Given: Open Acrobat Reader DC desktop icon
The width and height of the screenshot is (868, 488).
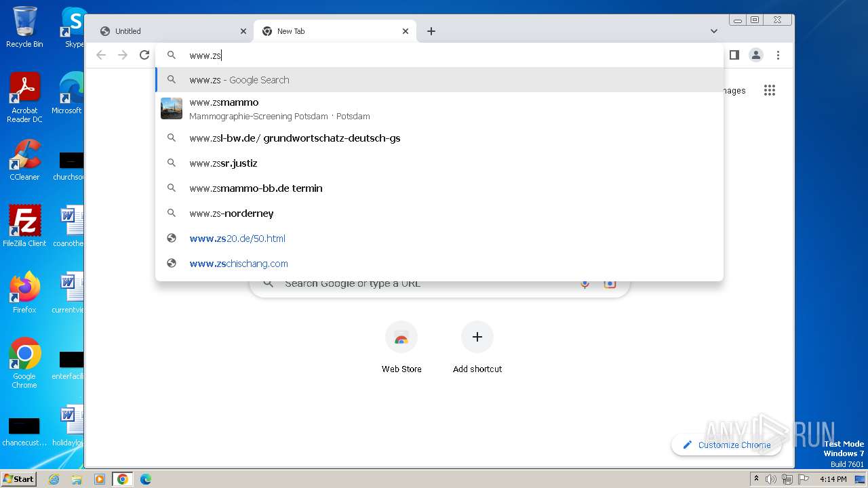Looking at the screenshot, I should coord(24,98).
